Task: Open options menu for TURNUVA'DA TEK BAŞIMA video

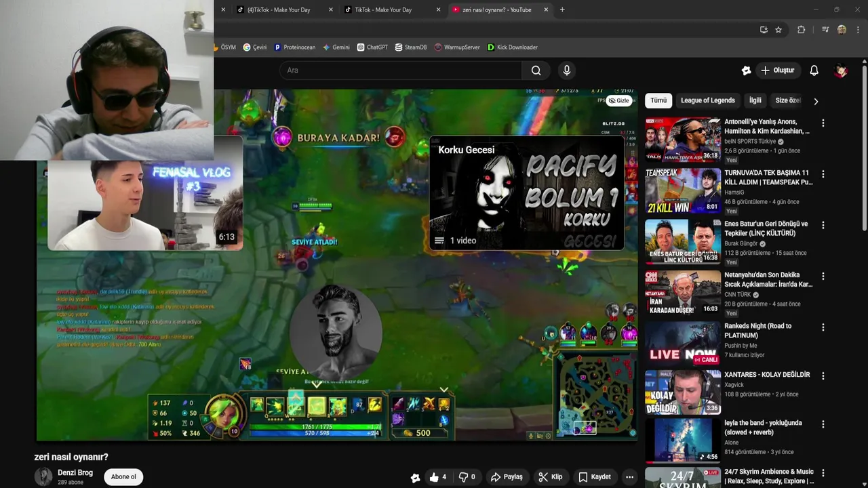Action: (x=823, y=174)
